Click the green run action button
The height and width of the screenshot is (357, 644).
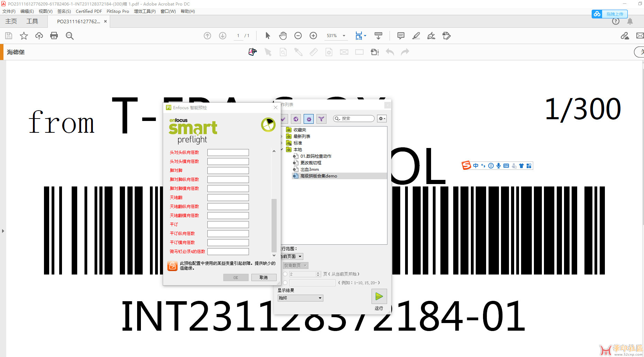tap(379, 296)
